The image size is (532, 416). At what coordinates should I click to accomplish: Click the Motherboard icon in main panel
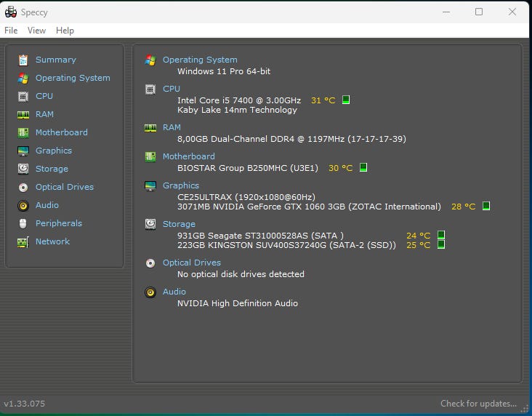(x=150, y=156)
